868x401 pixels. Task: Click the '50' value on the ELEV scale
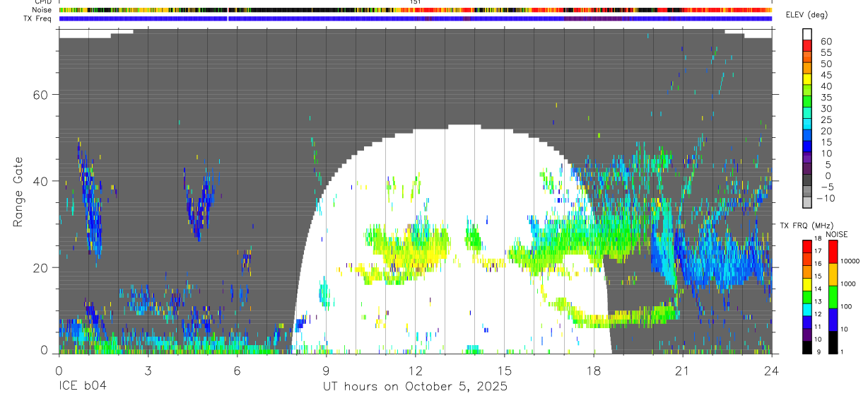click(x=826, y=64)
